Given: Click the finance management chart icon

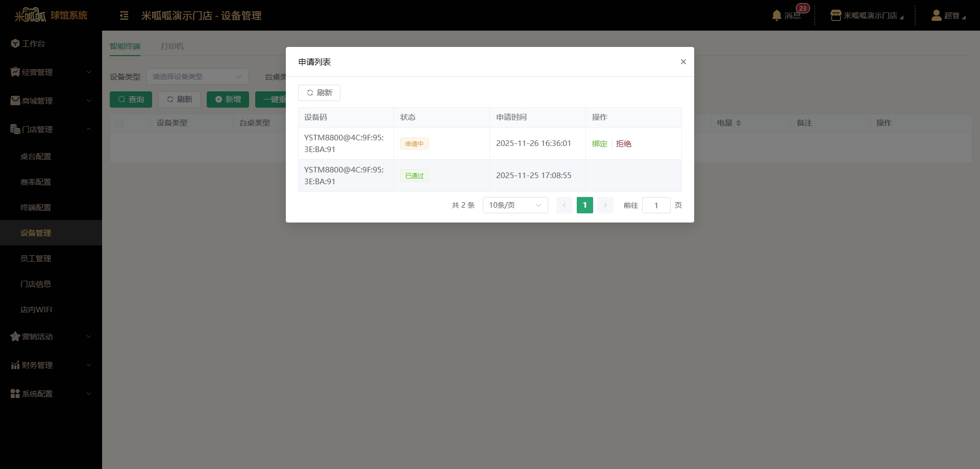Looking at the screenshot, I should point(15,365).
